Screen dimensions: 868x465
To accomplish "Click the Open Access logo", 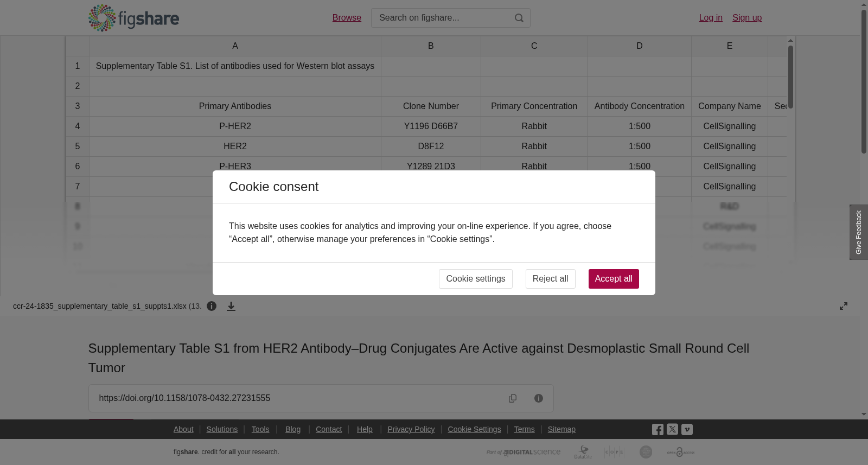I will click(x=681, y=452).
